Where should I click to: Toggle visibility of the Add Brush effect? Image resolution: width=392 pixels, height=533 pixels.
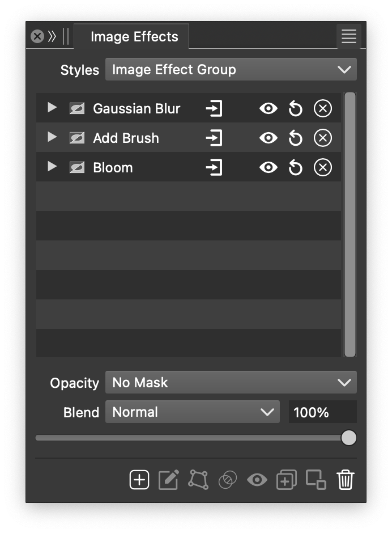[268, 138]
